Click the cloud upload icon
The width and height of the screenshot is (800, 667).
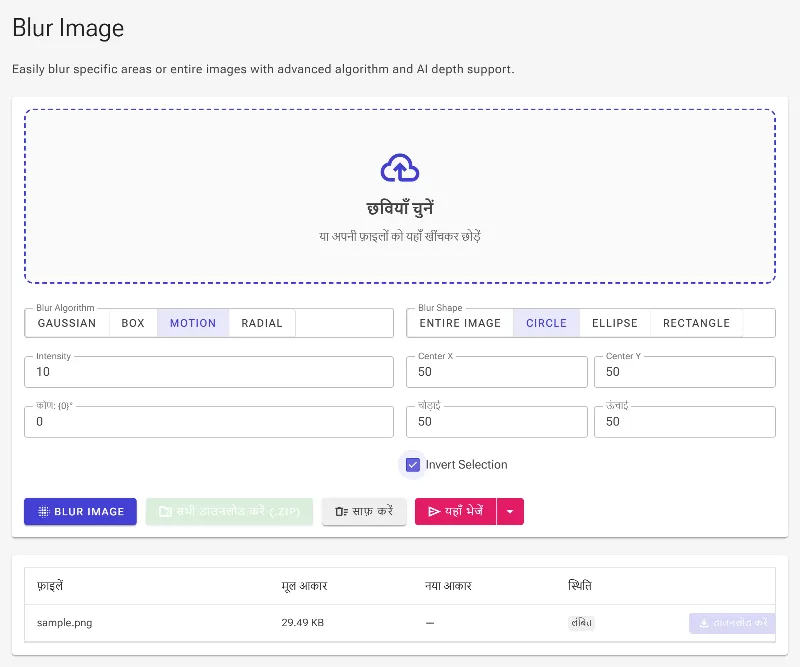(400, 168)
